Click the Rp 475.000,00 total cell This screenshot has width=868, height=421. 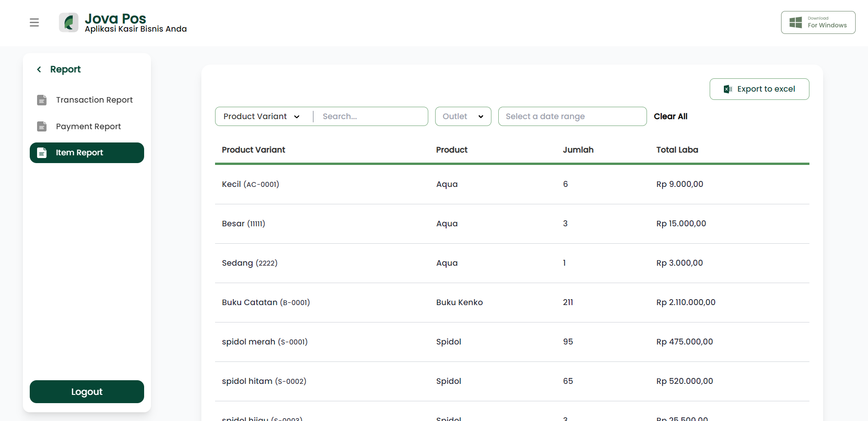tap(685, 342)
